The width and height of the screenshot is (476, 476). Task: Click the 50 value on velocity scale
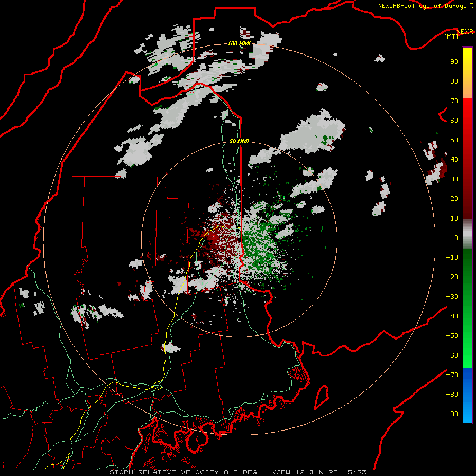pyautogui.click(x=454, y=140)
